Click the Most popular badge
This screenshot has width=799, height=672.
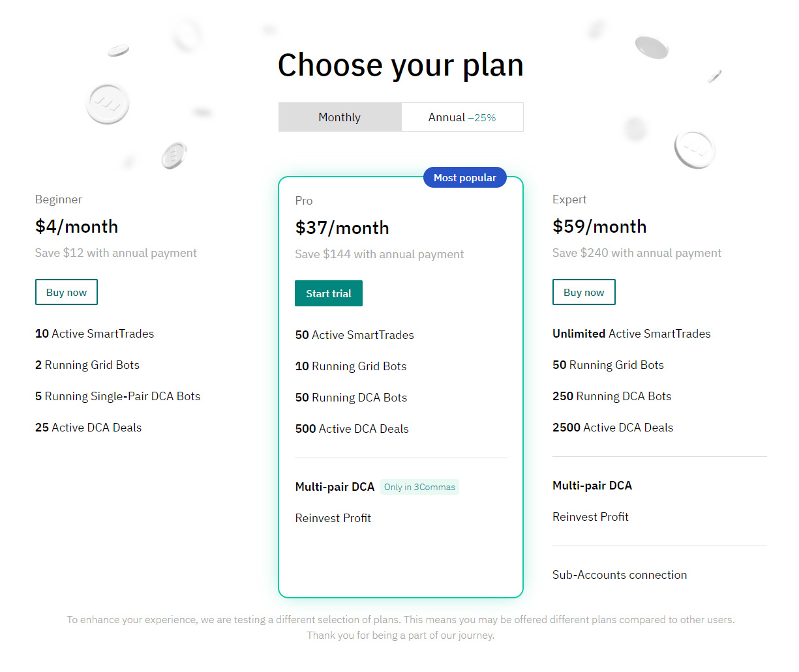pos(464,177)
